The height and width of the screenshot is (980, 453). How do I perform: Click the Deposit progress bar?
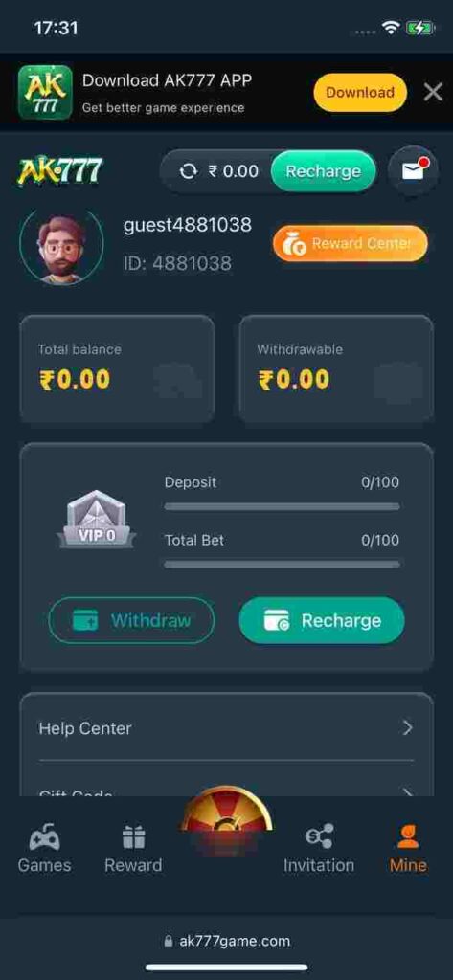[282, 506]
